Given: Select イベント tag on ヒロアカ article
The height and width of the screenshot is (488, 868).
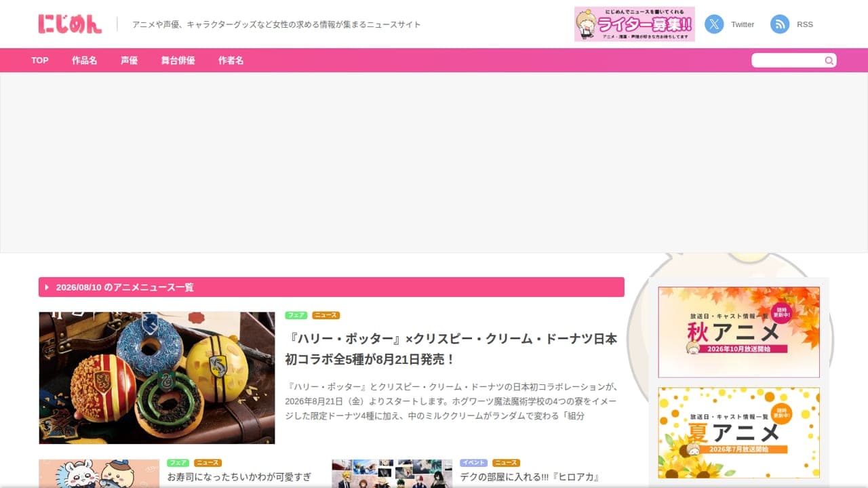Looking at the screenshot, I should click(474, 463).
